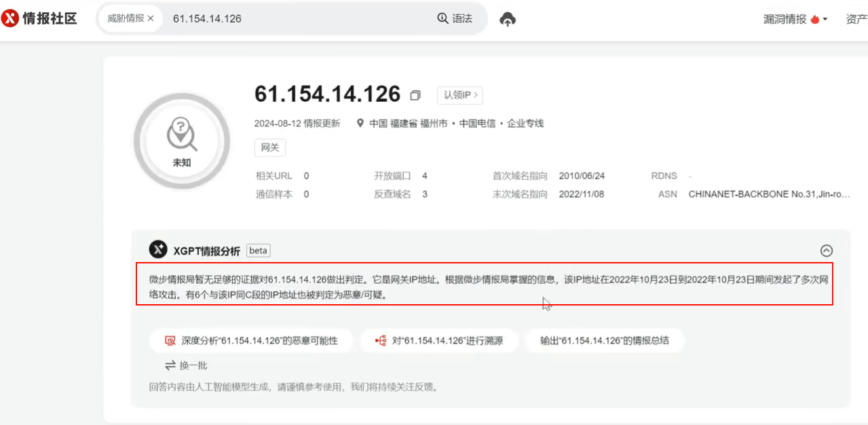The width and height of the screenshot is (868, 425).
Task: Click the 中国电信 · 企业专线 carrier text
Action: (502, 124)
